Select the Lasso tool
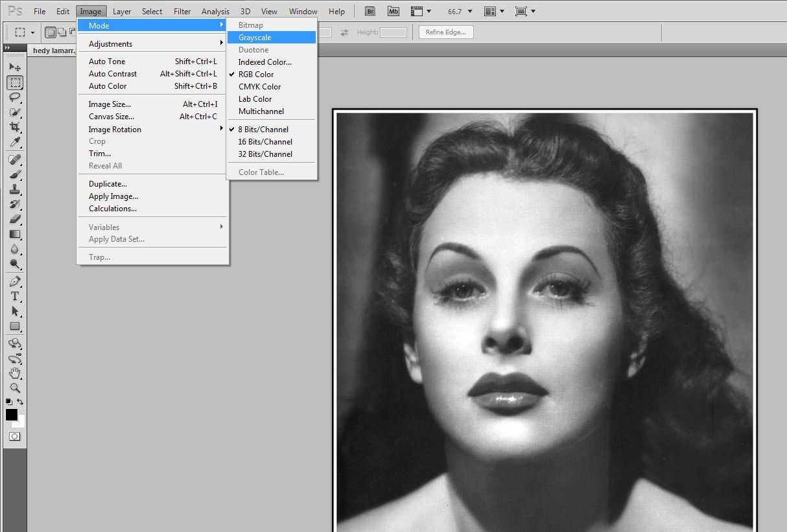787x532 pixels. pyautogui.click(x=14, y=97)
